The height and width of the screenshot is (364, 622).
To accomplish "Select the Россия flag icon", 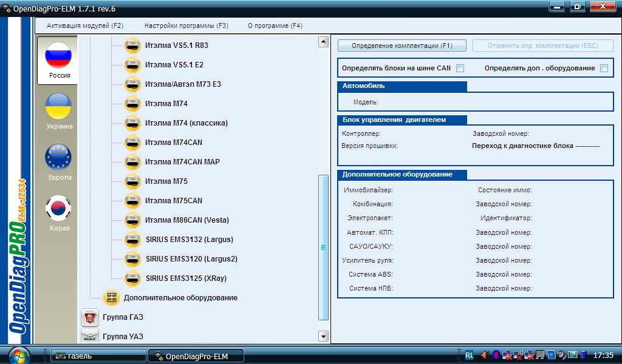I will click(58, 56).
